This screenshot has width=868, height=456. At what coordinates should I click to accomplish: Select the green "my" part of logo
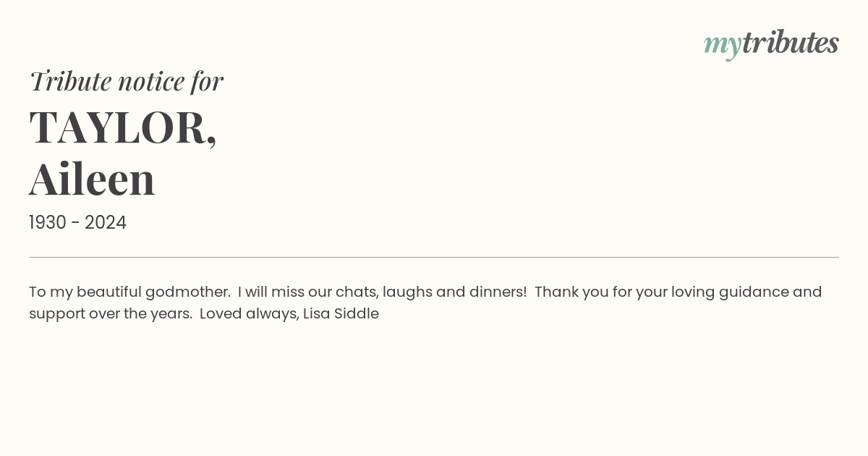(x=722, y=46)
